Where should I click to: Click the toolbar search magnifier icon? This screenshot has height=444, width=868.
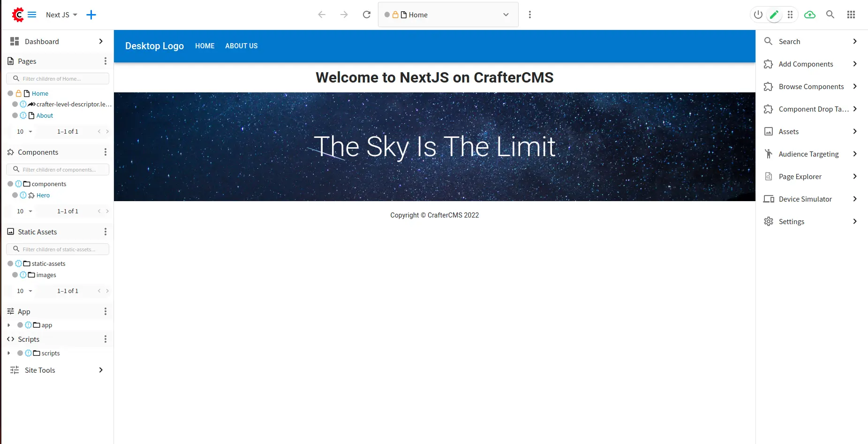pos(830,15)
